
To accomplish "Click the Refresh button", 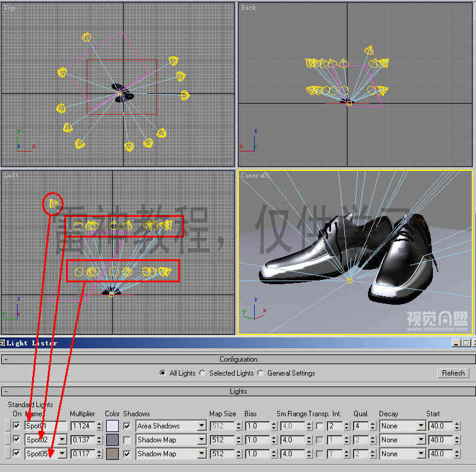I will point(453,373).
